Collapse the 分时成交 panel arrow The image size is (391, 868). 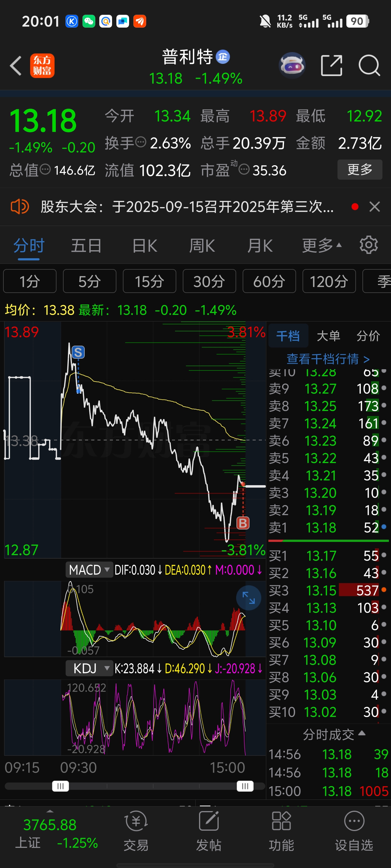[362, 733]
